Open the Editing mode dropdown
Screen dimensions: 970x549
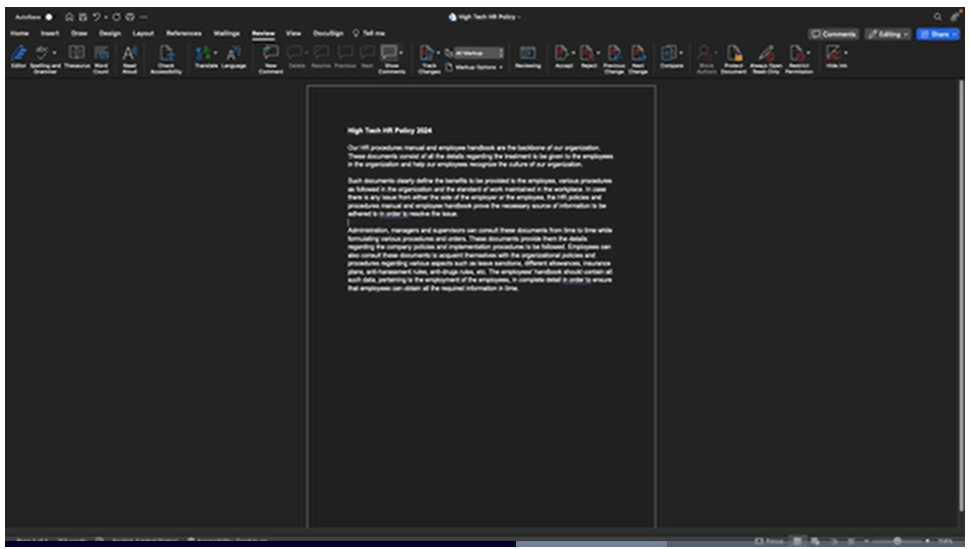(x=888, y=34)
